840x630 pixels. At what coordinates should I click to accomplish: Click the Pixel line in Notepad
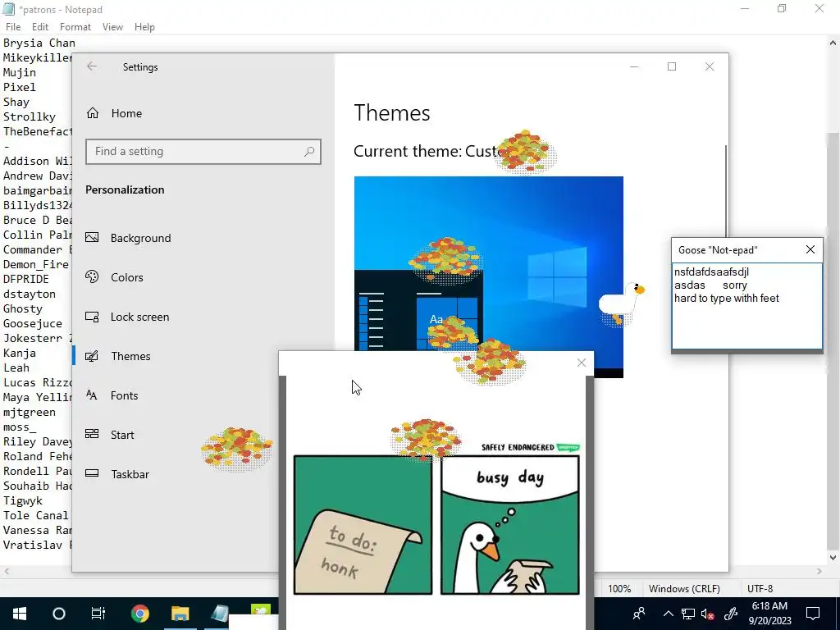20,87
